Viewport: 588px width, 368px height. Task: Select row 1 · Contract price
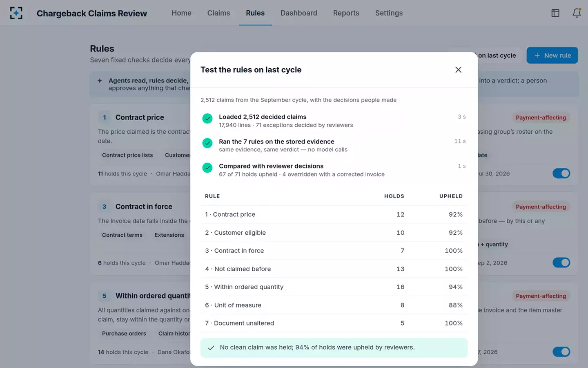(334, 215)
